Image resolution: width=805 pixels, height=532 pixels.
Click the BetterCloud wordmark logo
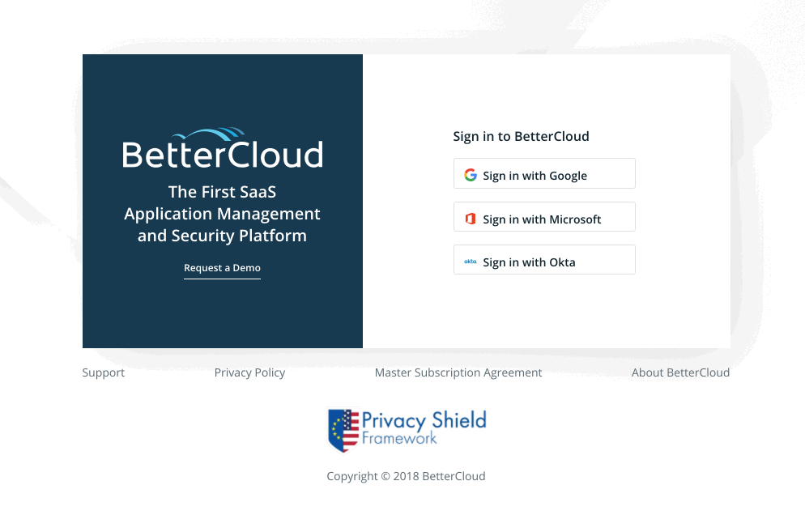point(222,155)
